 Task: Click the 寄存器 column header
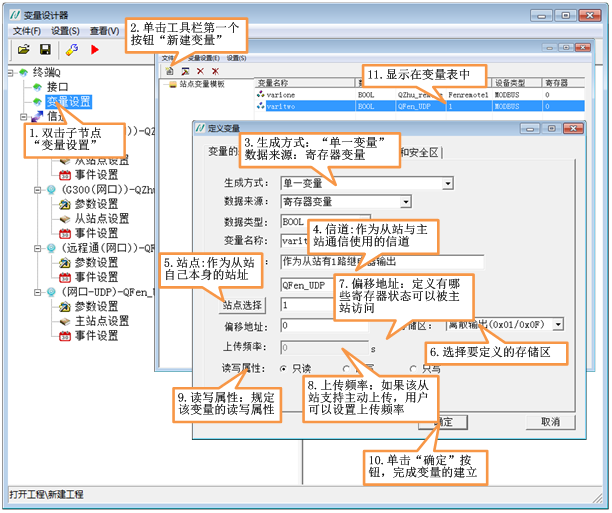coord(563,83)
